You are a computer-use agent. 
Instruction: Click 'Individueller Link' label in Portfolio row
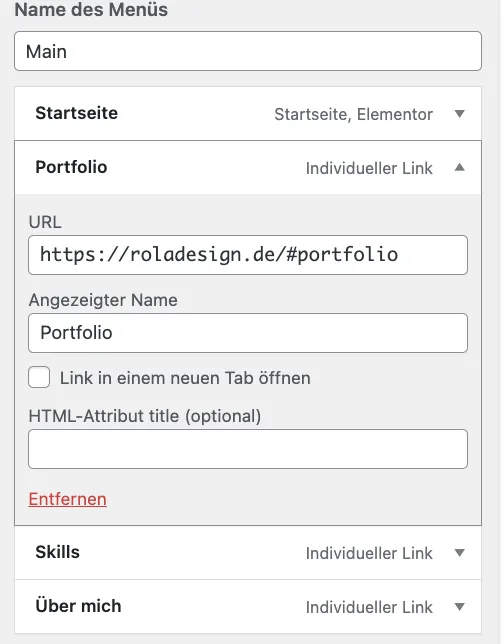(x=369, y=168)
